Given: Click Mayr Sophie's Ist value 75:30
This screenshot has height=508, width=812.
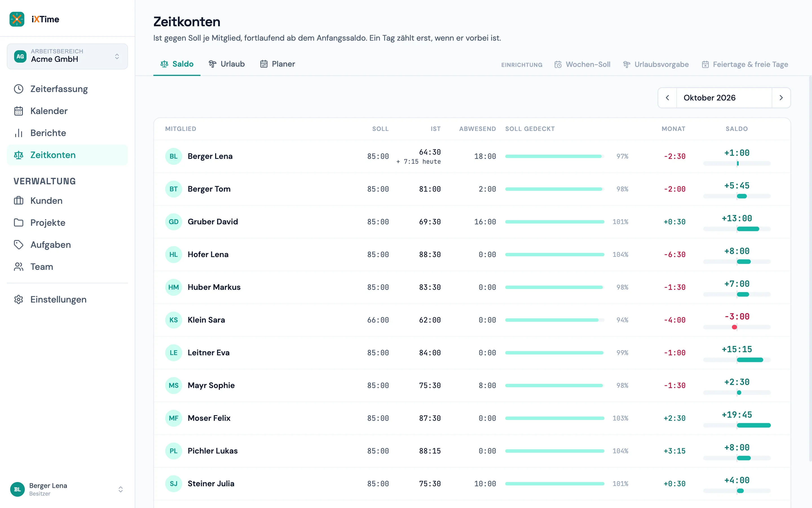Looking at the screenshot, I should click(x=430, y=386).
